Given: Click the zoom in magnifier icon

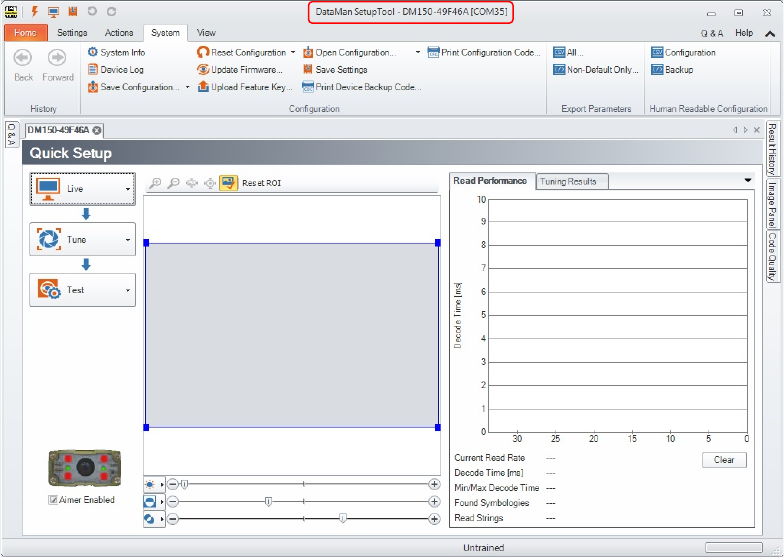Looking at the screenshot, I should pos(155,183).
